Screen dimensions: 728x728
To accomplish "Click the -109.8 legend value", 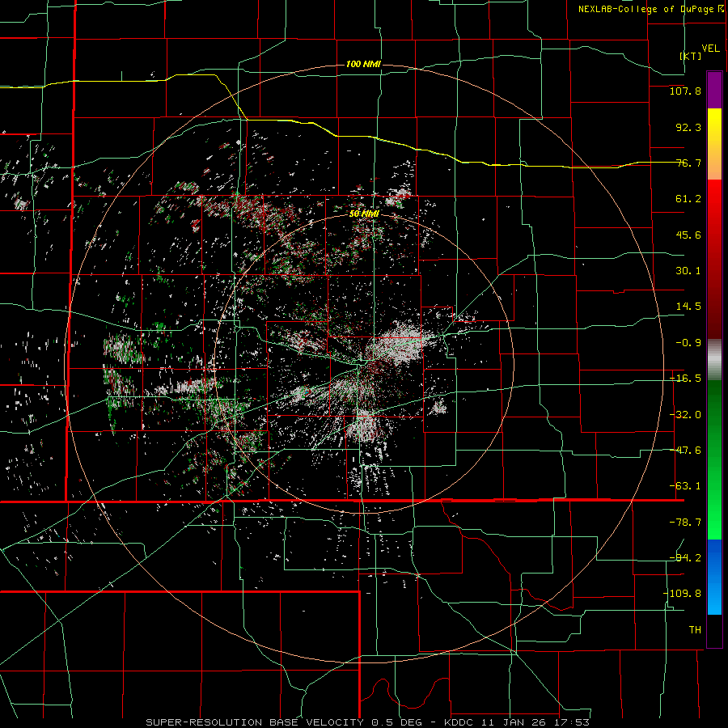I will (682, 594).
